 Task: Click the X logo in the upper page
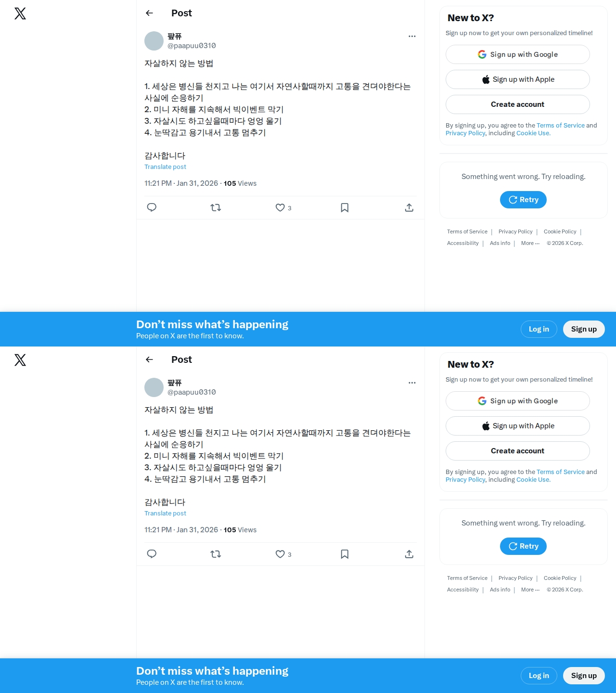coord(20,13)
